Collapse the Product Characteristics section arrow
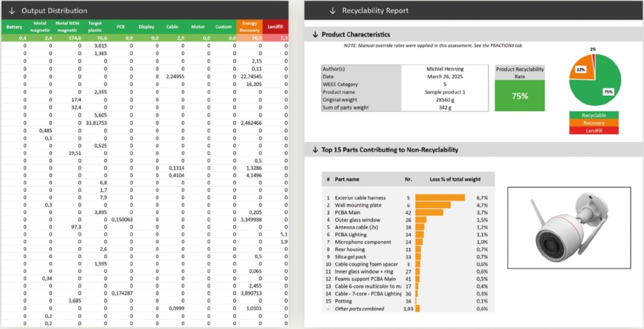The width and height of the screenshot is (644, 329). tap(315, 35)
